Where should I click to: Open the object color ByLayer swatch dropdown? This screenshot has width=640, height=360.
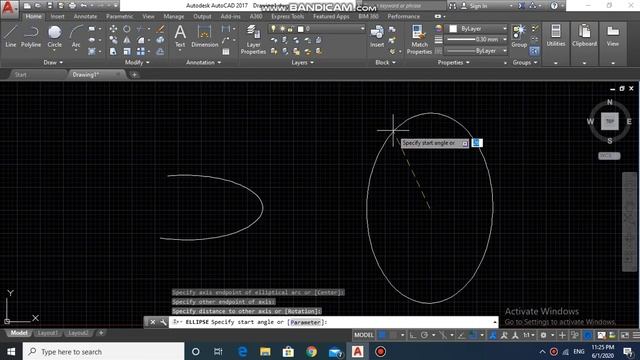(x=476, y=29)
